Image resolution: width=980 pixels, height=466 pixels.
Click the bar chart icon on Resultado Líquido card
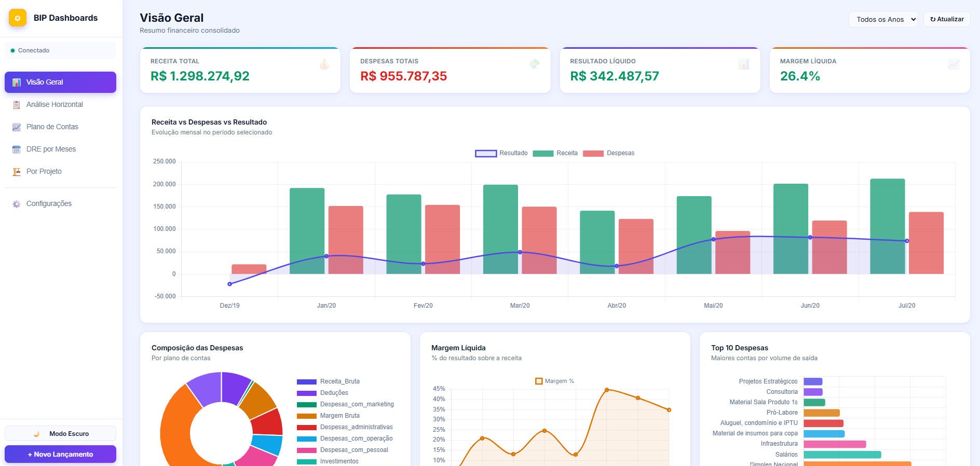click(744, 64)
